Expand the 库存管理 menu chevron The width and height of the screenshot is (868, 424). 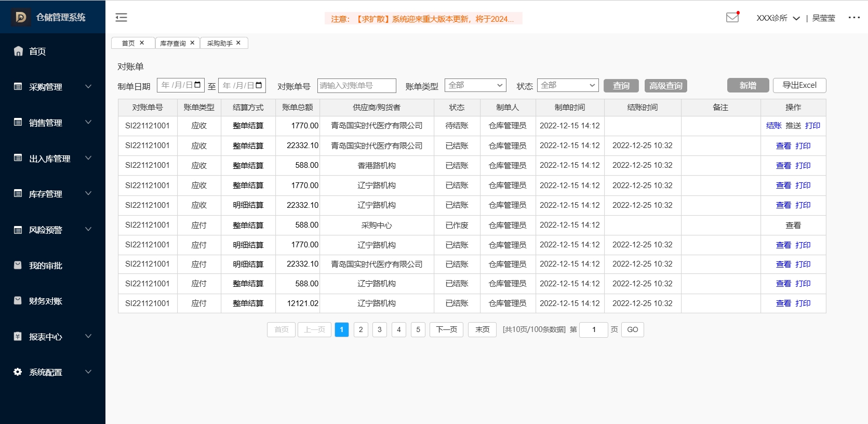[x=88, y=193]
